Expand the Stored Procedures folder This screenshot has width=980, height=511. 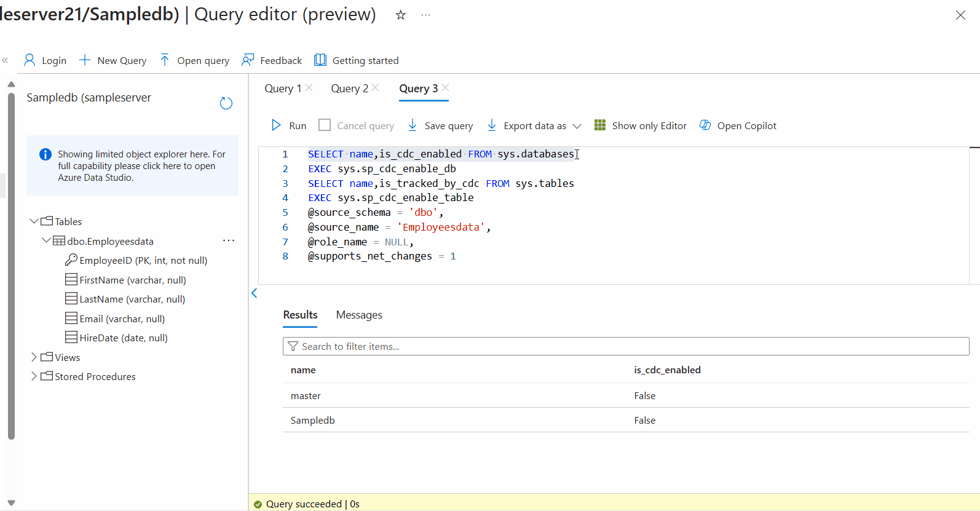(34, 376)
